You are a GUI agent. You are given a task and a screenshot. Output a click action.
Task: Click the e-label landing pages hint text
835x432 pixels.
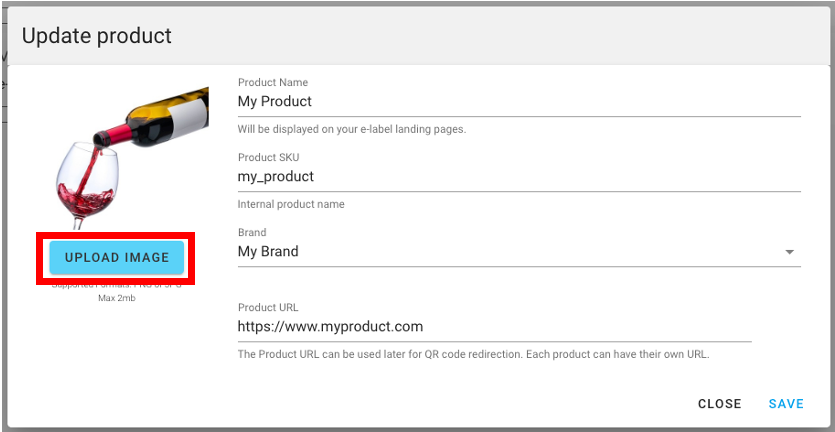click(351, 129)
